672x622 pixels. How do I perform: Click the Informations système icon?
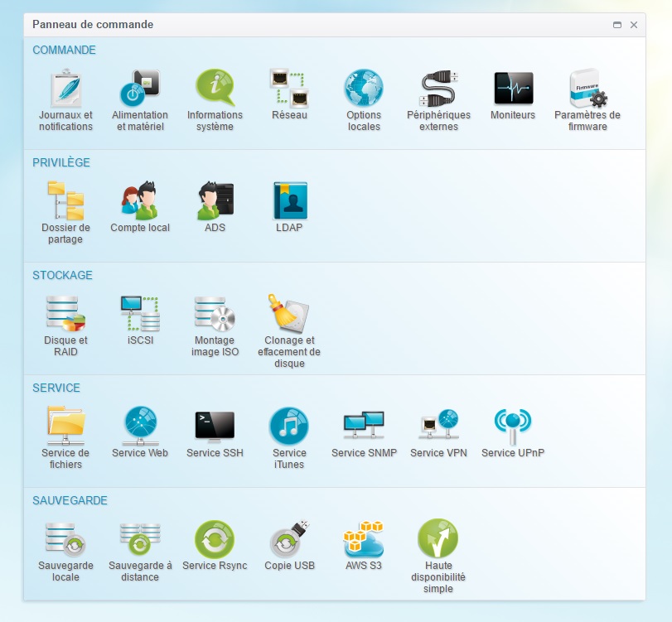point(215,89)
